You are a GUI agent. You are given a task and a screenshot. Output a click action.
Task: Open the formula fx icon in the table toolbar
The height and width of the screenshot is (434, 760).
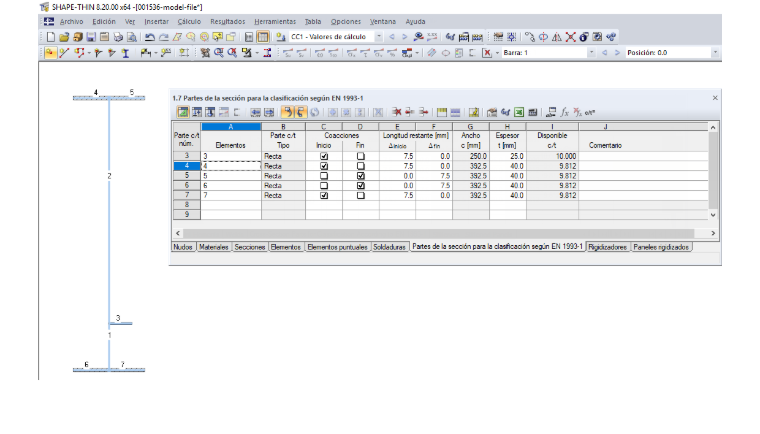tap(565, 113)
